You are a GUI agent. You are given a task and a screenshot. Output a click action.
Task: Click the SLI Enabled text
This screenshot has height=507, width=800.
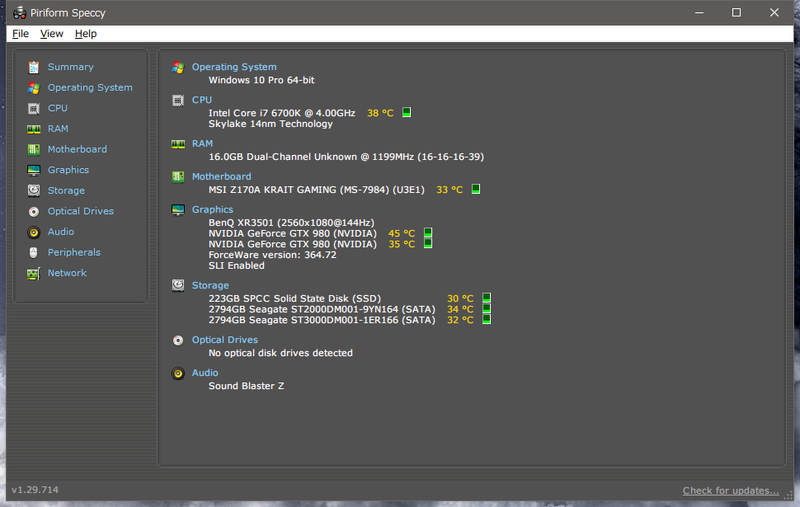pos(236,266)
